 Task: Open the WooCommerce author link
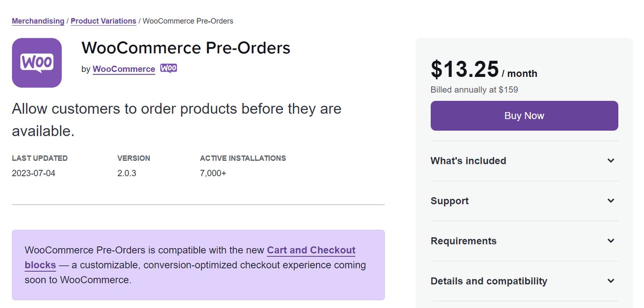124,69
